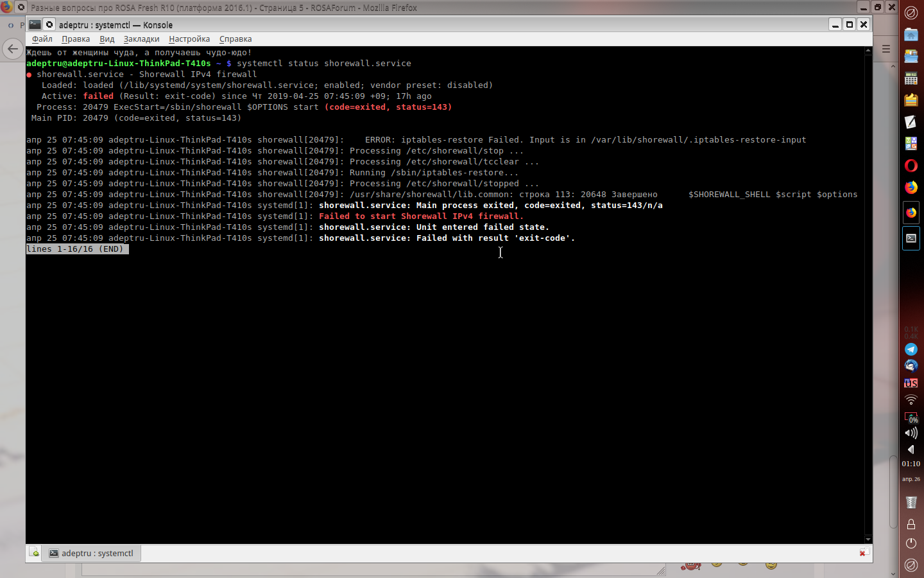Click the battery 0% indicator
924x578 pixels.
(911, 417)
